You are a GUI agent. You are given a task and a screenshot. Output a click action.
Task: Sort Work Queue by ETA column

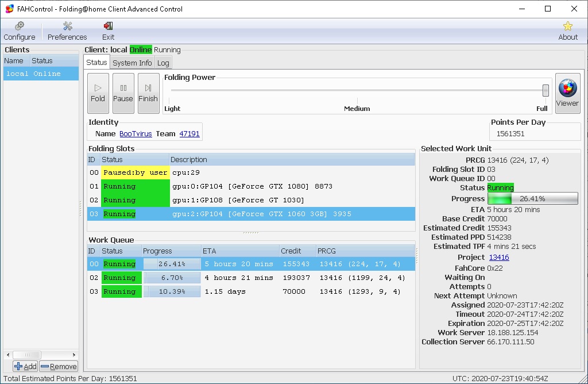click(240, 251)
